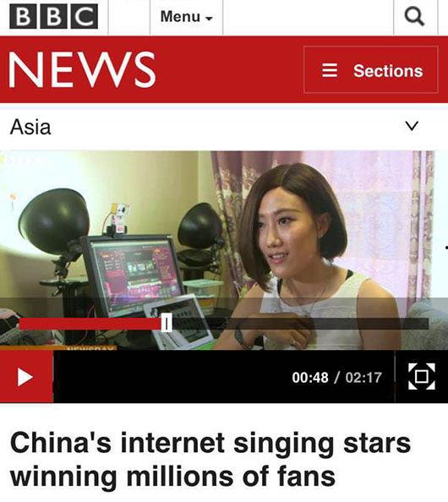
Task: Click the video progress scrubber handle
Action: coord(167,324)
